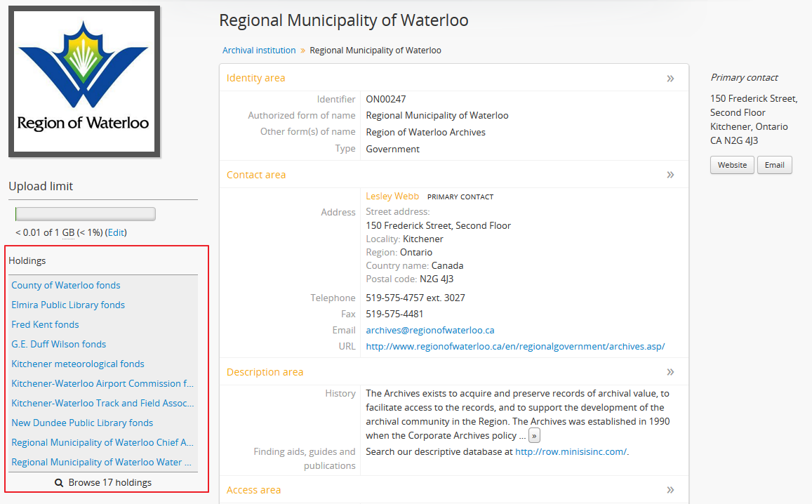Click the Access area heading
The width and height of the screenshot is (812, 504).
coord(253,490)
